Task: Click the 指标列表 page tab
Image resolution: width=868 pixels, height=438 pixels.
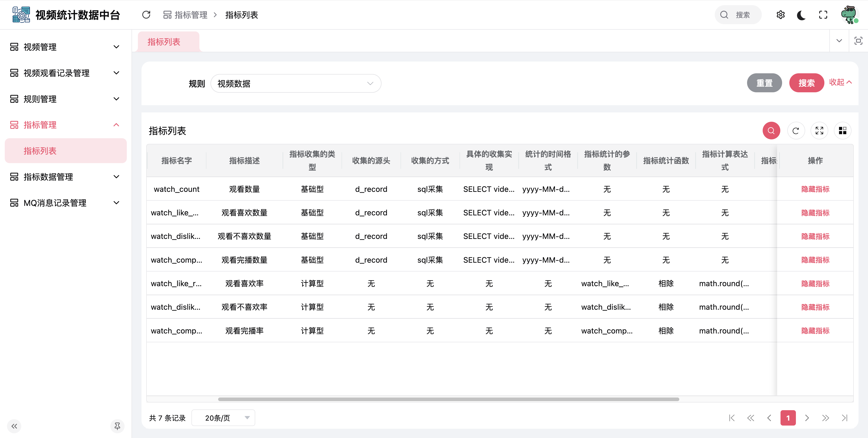Action: (164, 42)
